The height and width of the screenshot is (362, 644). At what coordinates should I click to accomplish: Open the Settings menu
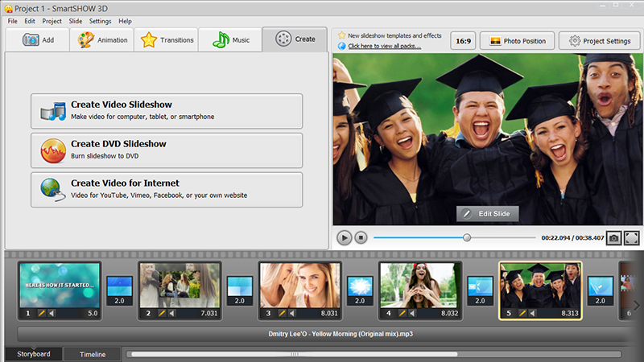[x=100, y=21]
